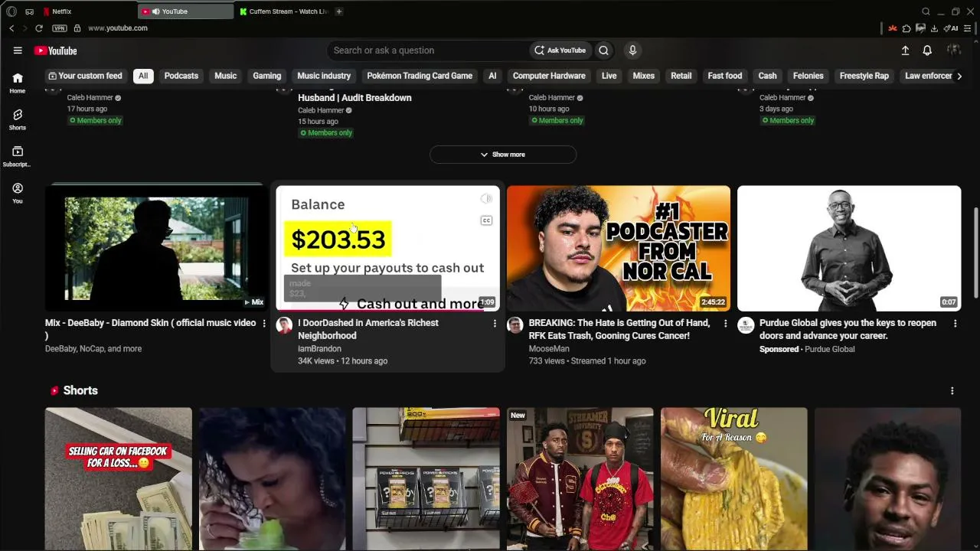Click the page vertical scrollbar thumb
This screenshot has height=551, width=980.
click(975, 253)
